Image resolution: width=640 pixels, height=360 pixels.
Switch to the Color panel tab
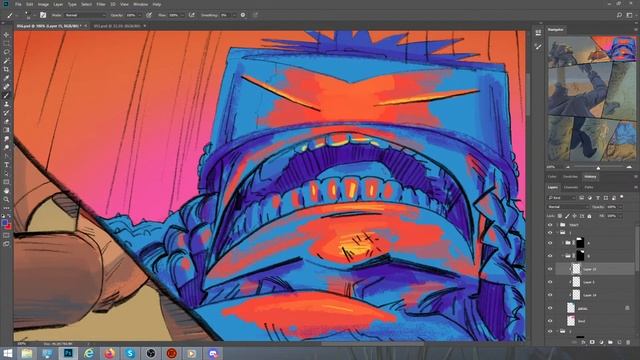552,177
